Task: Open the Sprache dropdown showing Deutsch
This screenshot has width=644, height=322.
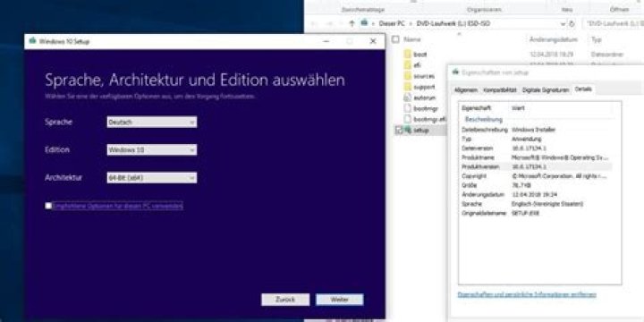Action: 151,122
